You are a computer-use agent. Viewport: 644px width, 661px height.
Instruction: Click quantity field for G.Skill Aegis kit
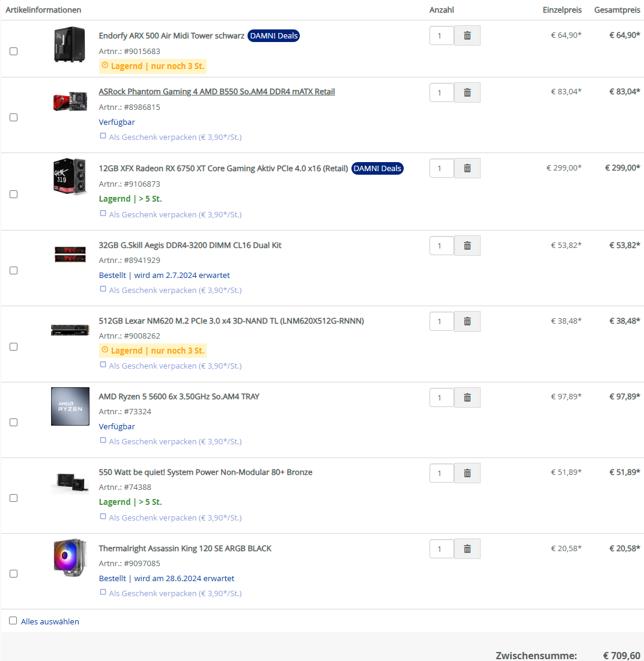[442, 246]
